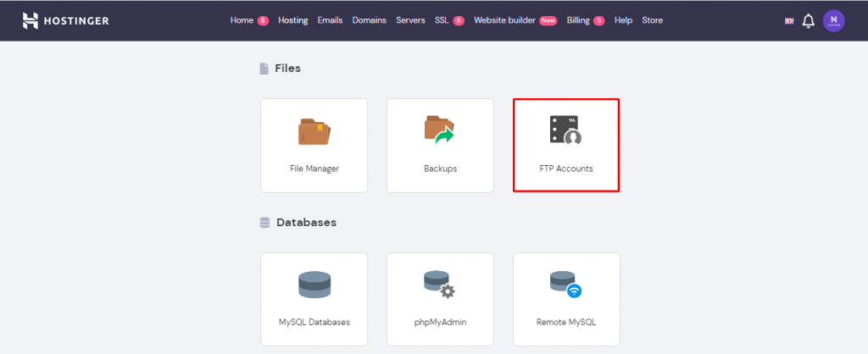Click the Remote MySQL label
Screen dimensions: 868x354
click(566, 322)
